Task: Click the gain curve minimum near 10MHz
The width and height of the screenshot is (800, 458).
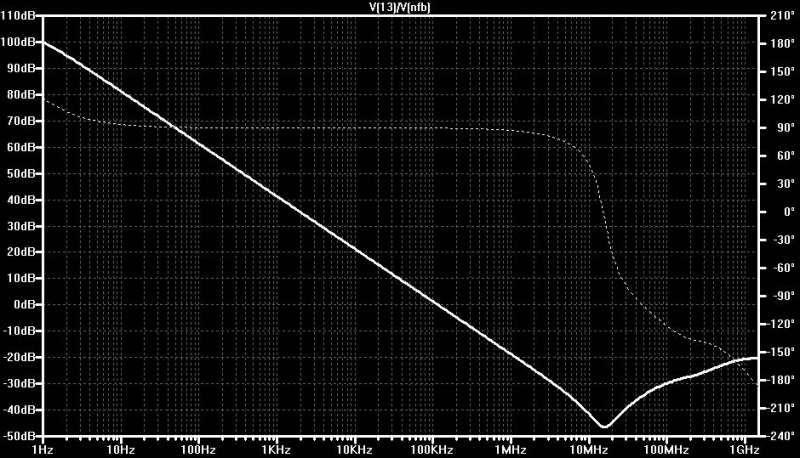Action: point(605,426)
